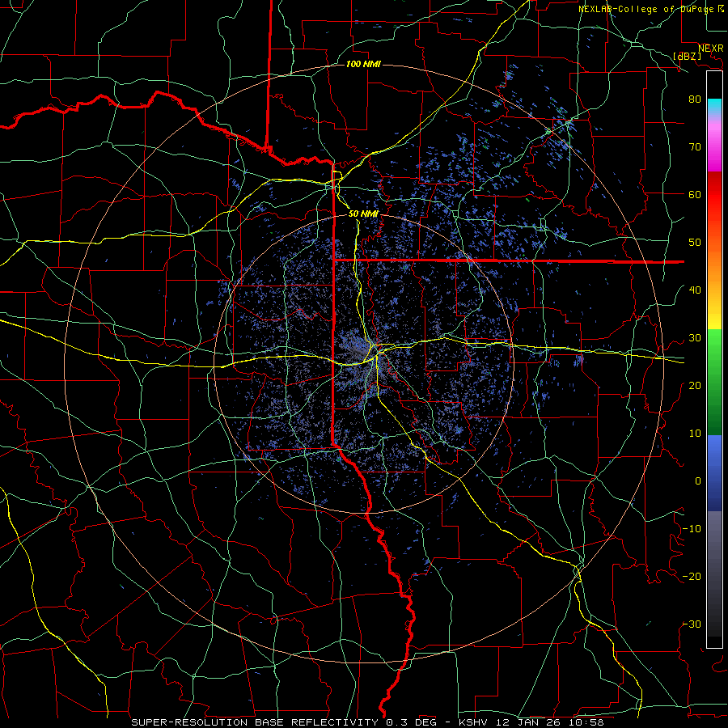Screen dimensions: 728x728
Task: Click the -20 value on the dBZ scale
Action: point(692,576)
